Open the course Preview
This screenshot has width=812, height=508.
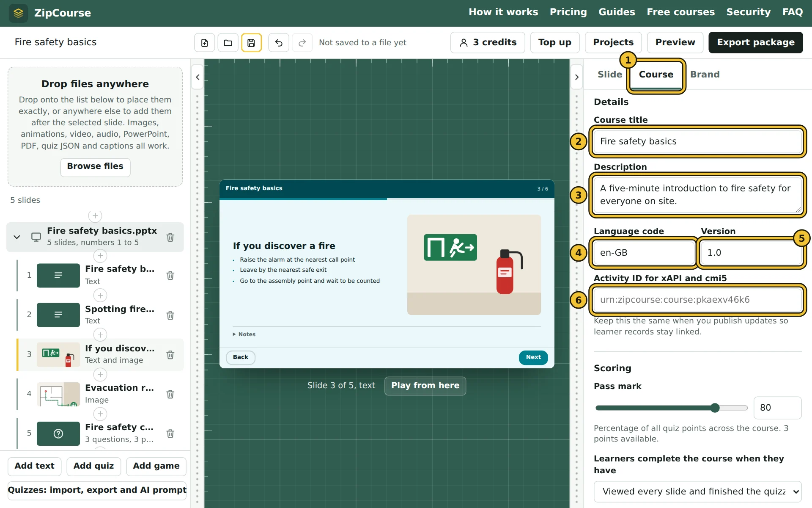pos(675,43)
